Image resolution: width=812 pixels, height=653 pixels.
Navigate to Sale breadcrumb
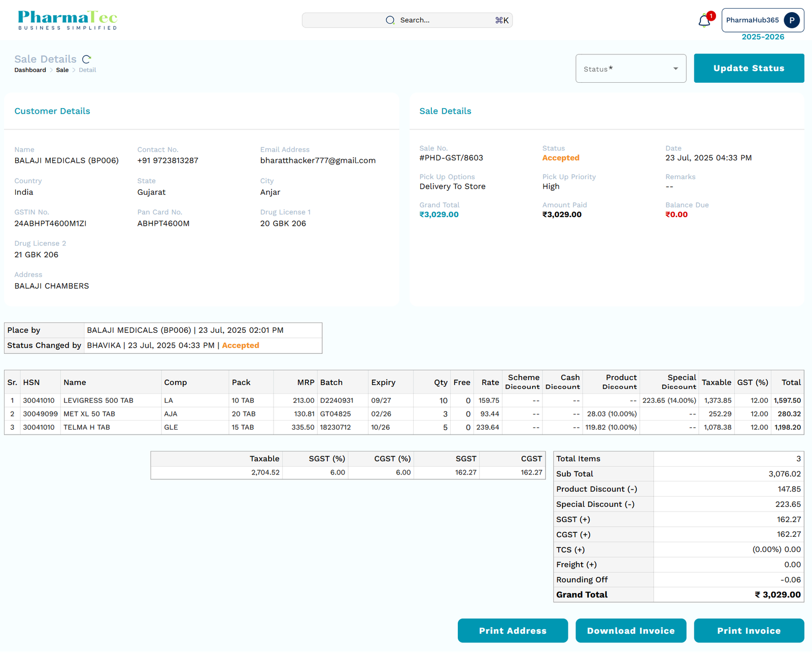point(62,70)
